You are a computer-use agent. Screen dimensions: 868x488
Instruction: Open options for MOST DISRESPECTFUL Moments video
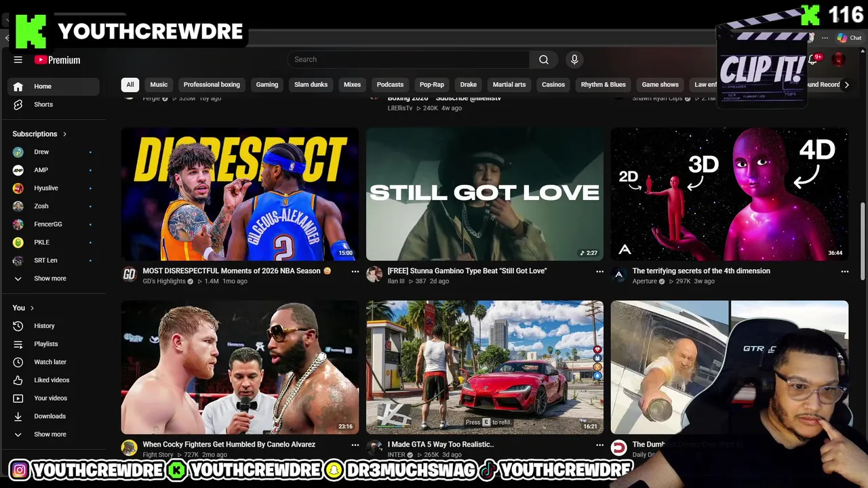pyautogui.click(x=355, y=271)
